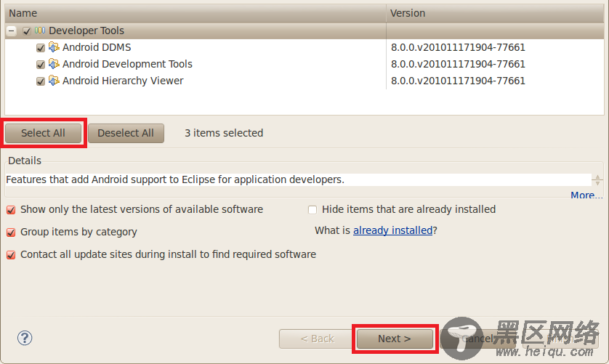Sort the list by the Version column header

click(x=495, y=13)
